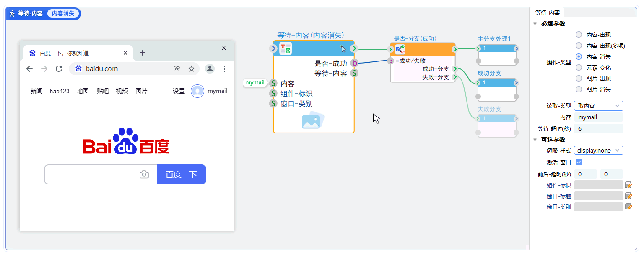Select the 图片-出现 radio option
The width and height of the screenshot is (644, 255).
pyautogui.click(x=579, y=78)
